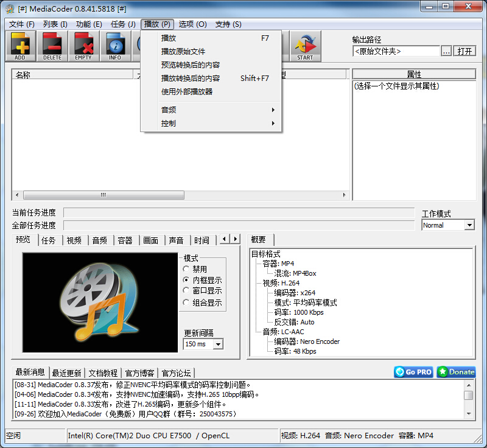487x448 pixels.
Task: Switch to the 任务 settings tab
Action: click(x=49, y=240)
